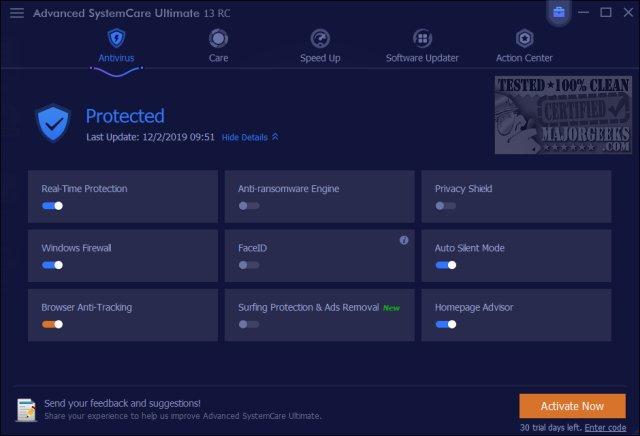Viewport: 640px width, 436px height.
Task: Click the Activate Now button
Action: click(572, 406)
